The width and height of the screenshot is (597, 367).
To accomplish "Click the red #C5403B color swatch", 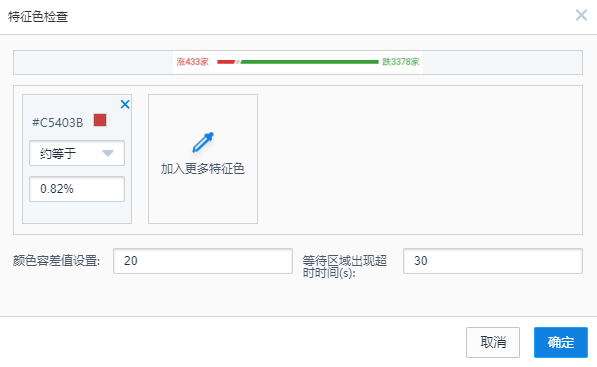I will pos(100,120).
